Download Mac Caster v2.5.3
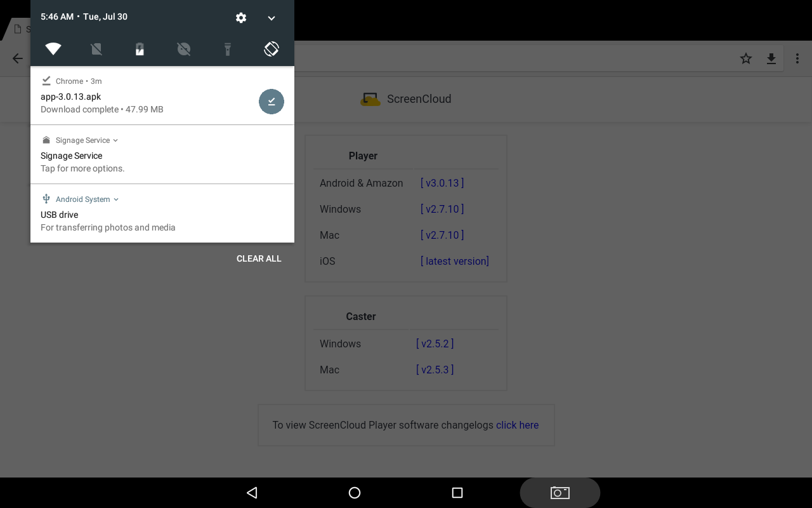The width and height of the screenshot is (812, 508). pyautogui.click(x=435, y=370)
